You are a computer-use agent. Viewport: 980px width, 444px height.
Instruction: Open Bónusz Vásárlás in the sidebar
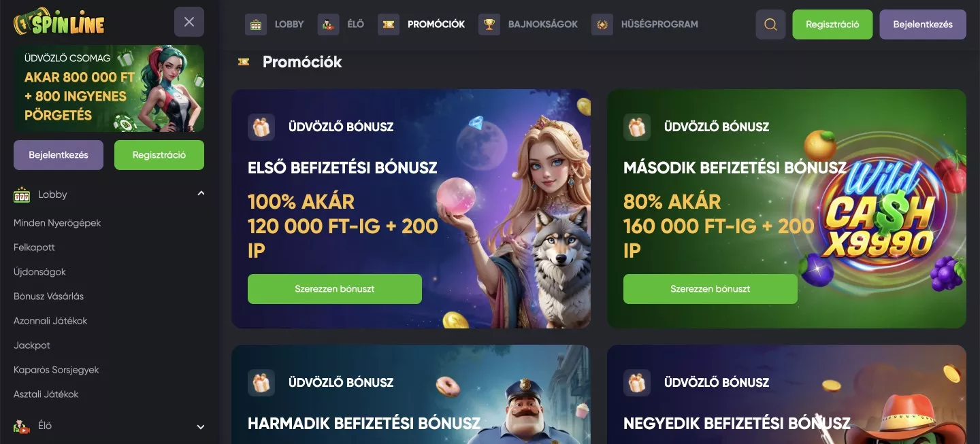click(49, 296)
